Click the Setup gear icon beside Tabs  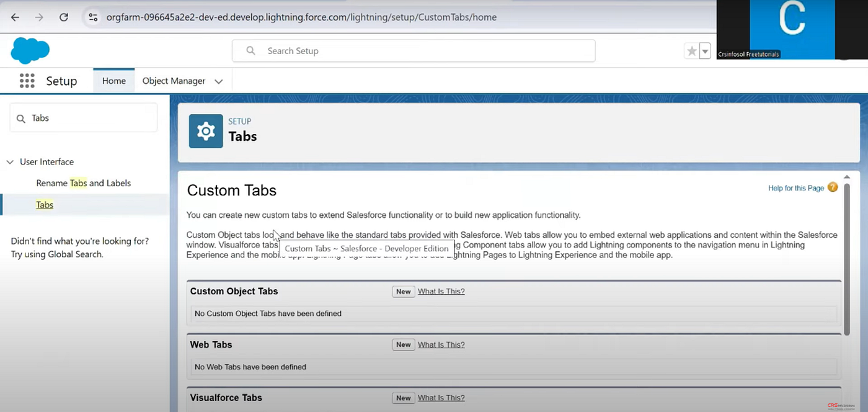(x=206, y=131)
